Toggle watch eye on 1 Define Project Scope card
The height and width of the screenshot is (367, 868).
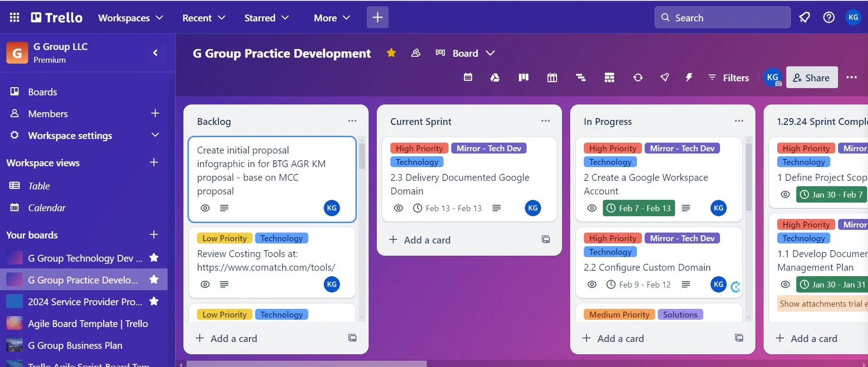coord(785,194)
